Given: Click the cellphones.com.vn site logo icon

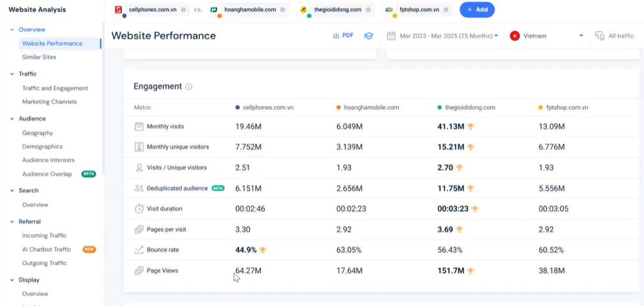Looking at the screenshot, I should (119, 10).
